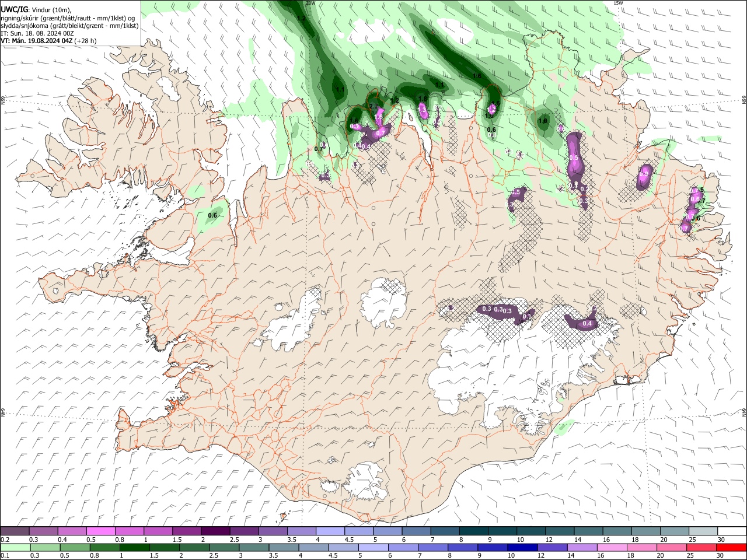Pick the bright pink snow swatch from 0.5 to 0.8
This screenshot has height=560, width=747.
point(100,531)
